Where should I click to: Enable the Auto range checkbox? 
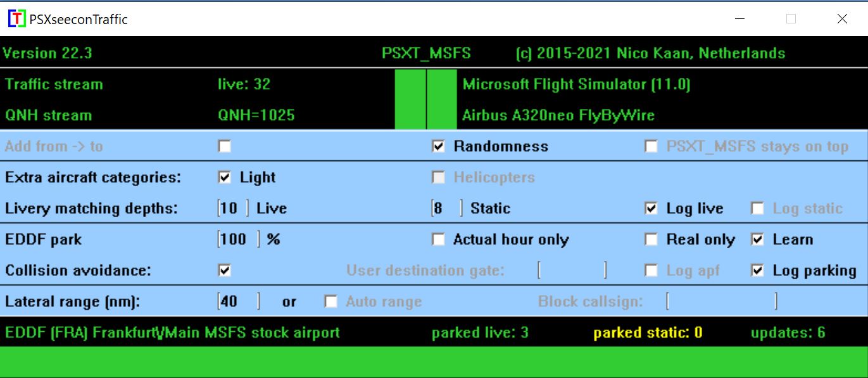330,301
